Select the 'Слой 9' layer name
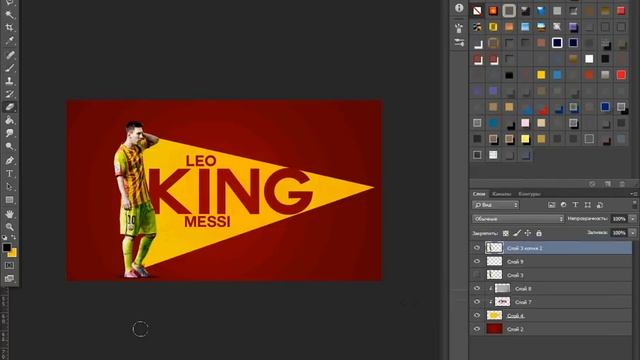 [515, 262]
